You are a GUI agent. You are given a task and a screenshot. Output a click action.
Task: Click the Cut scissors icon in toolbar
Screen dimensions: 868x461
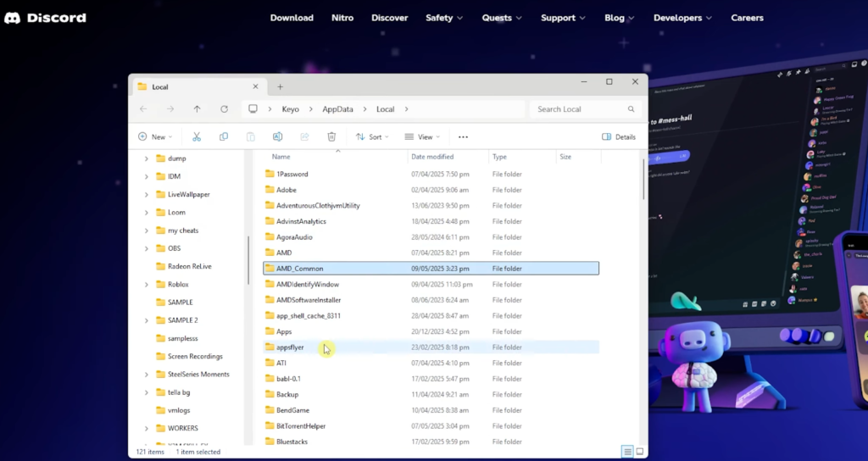(x=197, y=136)
